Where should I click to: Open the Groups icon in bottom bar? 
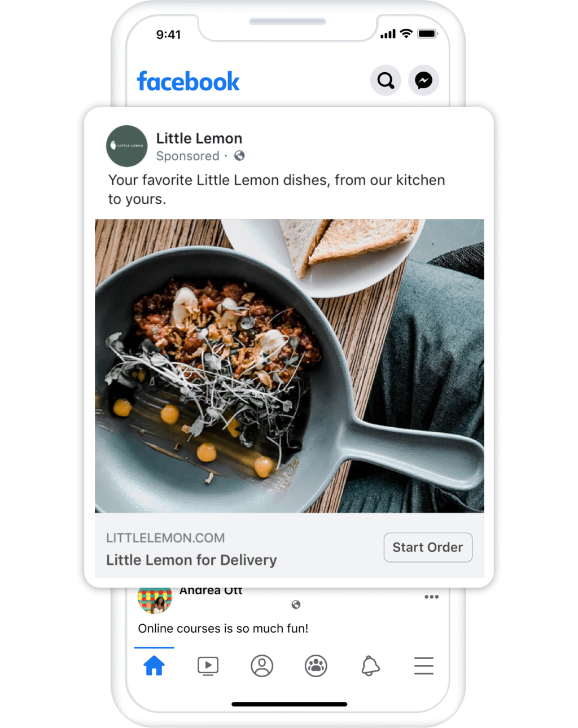(x=316, y=666)
